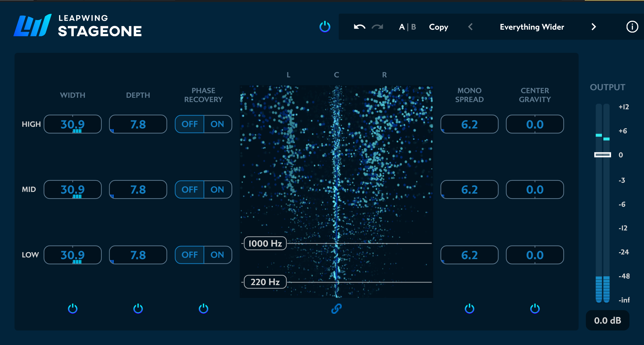Toggle the Mono Spread power icon
The width and height of the screenshot is (644, 345).
[470, 308]
